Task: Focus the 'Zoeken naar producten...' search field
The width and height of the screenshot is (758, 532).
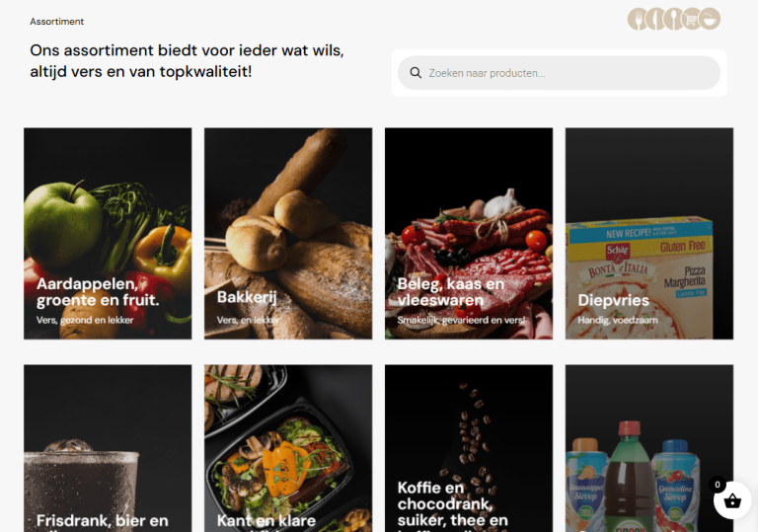Action: pos(559,73)
